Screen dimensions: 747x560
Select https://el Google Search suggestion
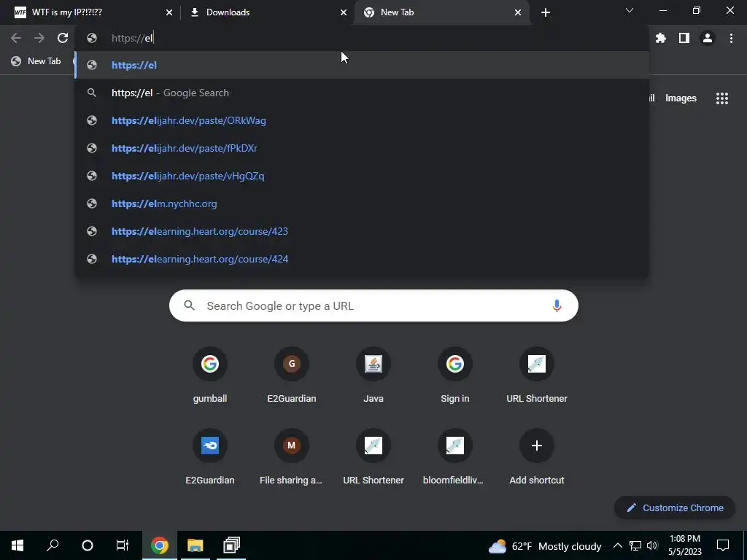click(x=362, y=93)
